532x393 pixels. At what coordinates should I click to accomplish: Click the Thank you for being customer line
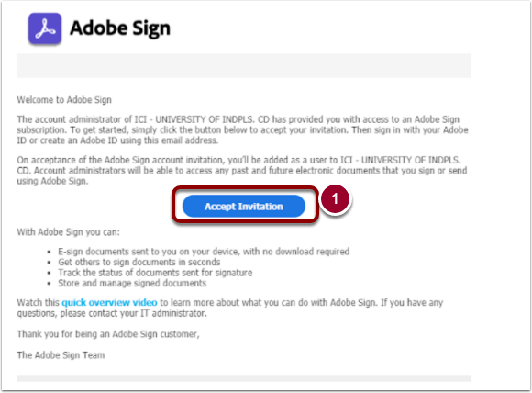click(x=108, y=334)
